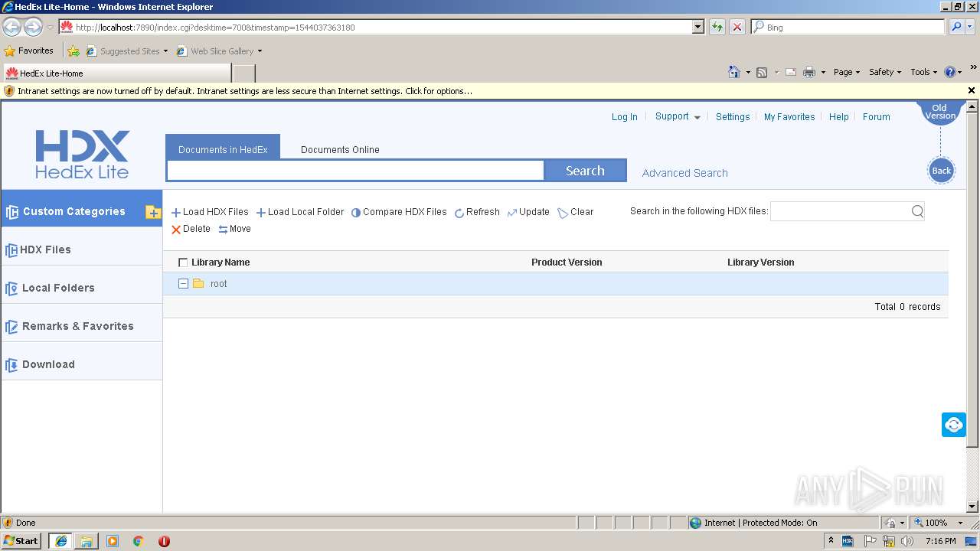Select the root folder row
Screen dimensions: 980x551
click(556, 283)
